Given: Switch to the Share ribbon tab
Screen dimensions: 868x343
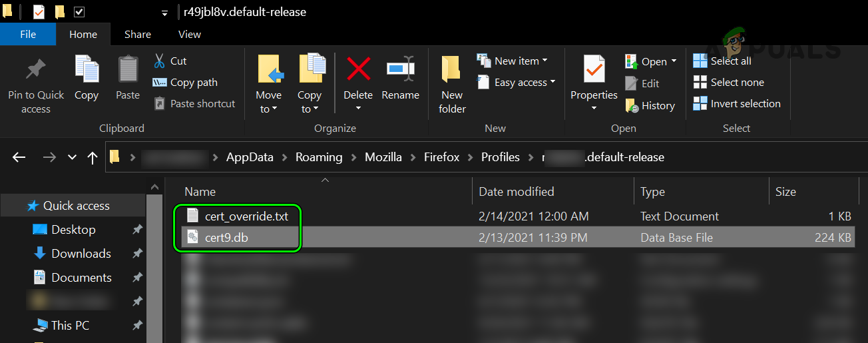Looking at the screenshot, I should point(138,34).
